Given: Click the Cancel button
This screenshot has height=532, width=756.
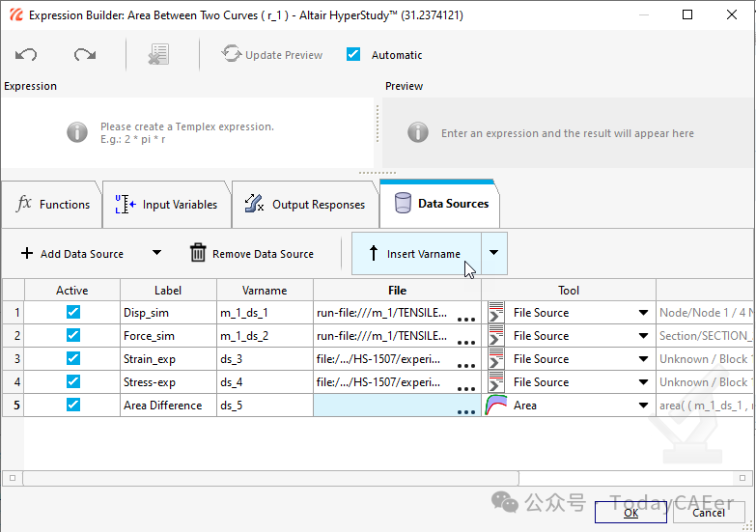Looking at the screenshot, I should coord(709,513).
